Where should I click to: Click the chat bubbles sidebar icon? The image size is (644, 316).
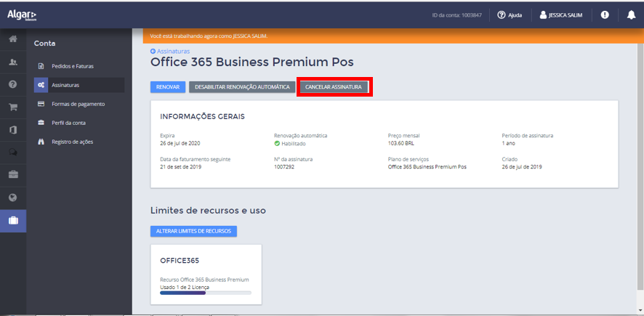tap(13, 152)
